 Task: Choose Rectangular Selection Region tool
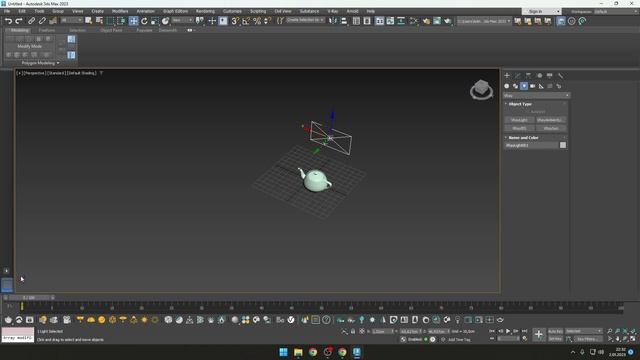pyautogui.click(x=110, y=21)
